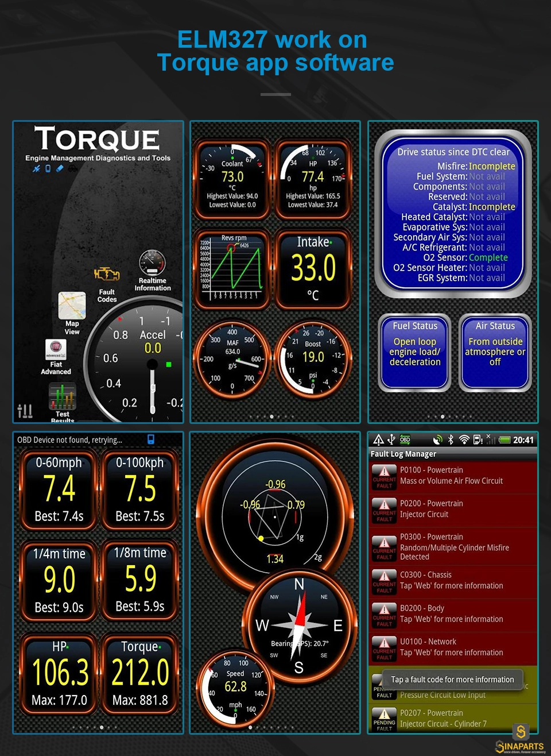Tap the HP display showing 106.3
The width and height of the screenshot is (551, 756).
[59, 673]
